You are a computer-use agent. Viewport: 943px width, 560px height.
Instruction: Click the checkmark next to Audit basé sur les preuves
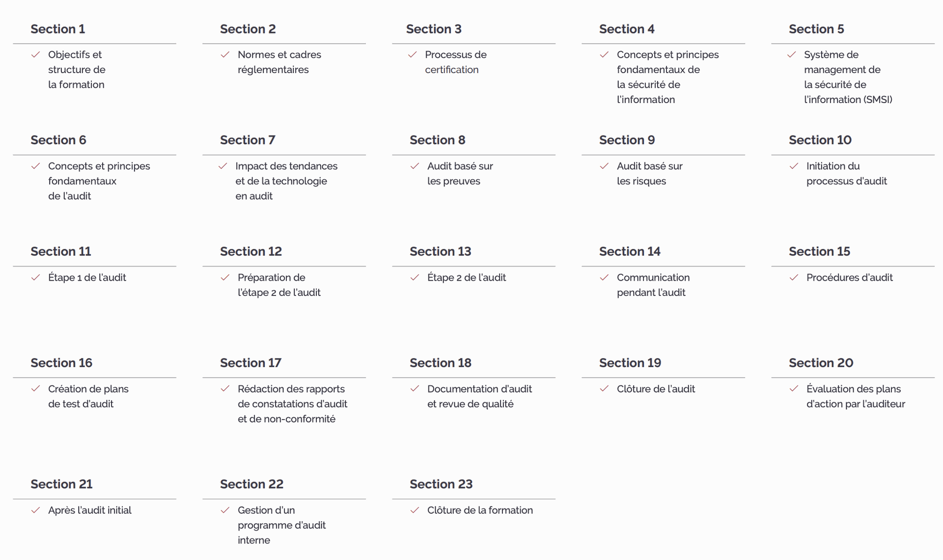(x=415, y=166)
